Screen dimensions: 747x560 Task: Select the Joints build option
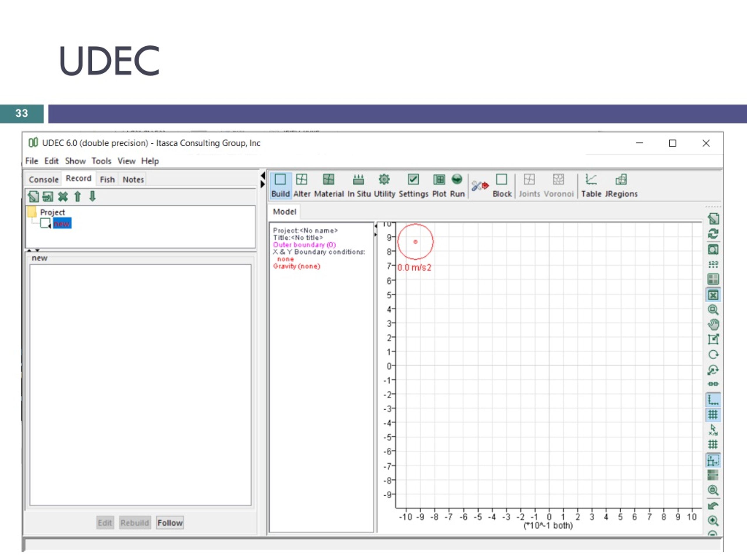pos(529,185)
